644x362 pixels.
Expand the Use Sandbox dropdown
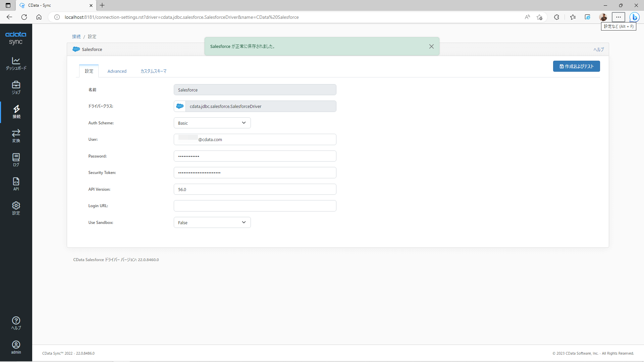tap(212, 223)
